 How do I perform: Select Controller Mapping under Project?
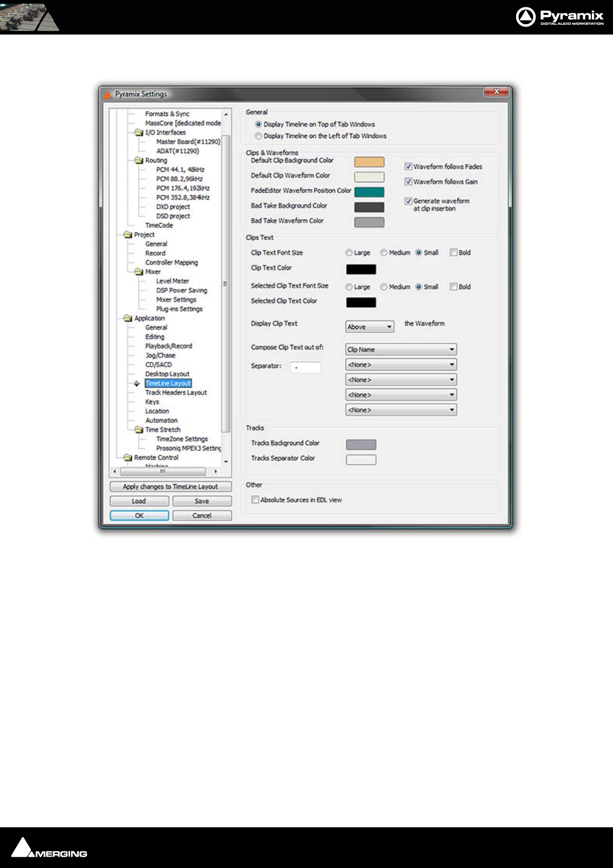172,262
